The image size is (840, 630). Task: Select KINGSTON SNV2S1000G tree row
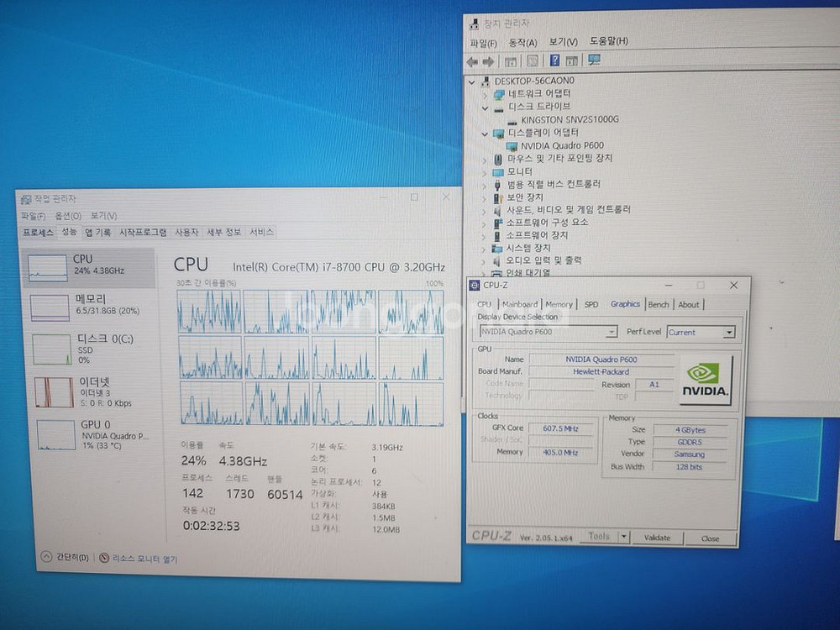tap(563, 120)
